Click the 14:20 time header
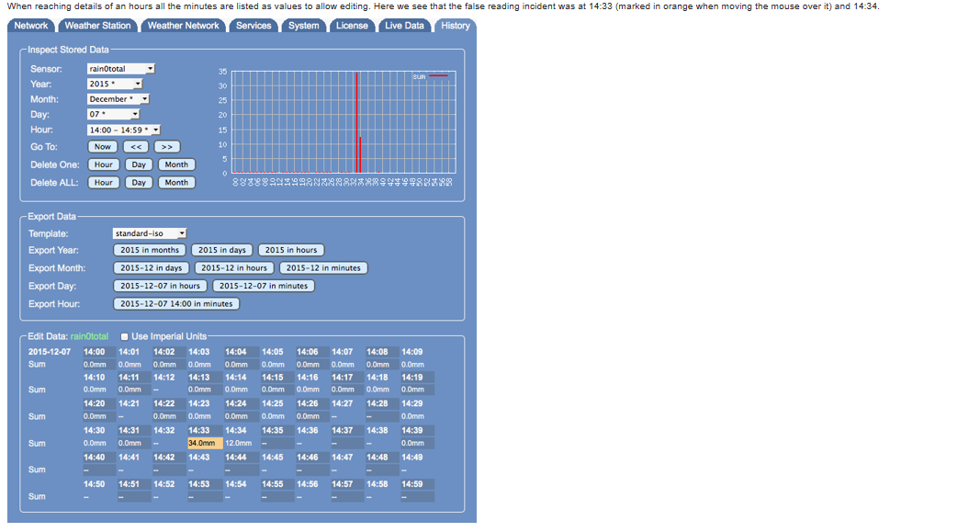The width and height of the screenshot is (980, 532). (x=95, y=404)
